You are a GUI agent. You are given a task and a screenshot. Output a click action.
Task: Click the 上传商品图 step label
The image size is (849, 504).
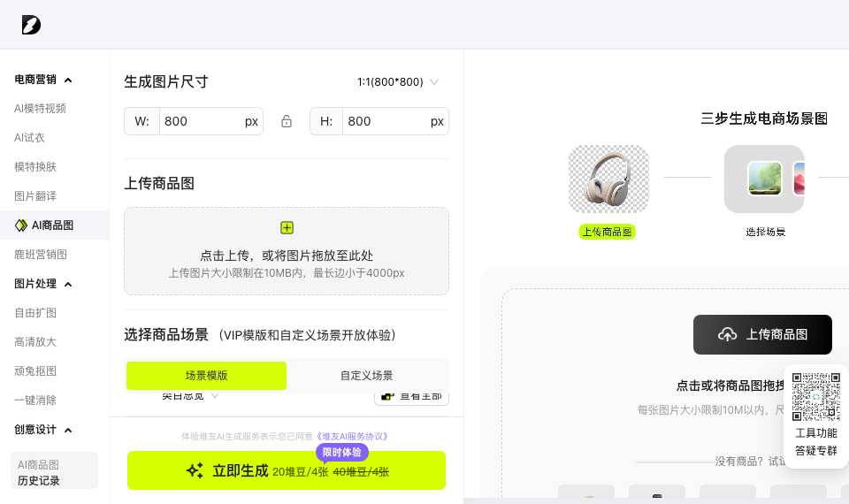click(607, 233)
